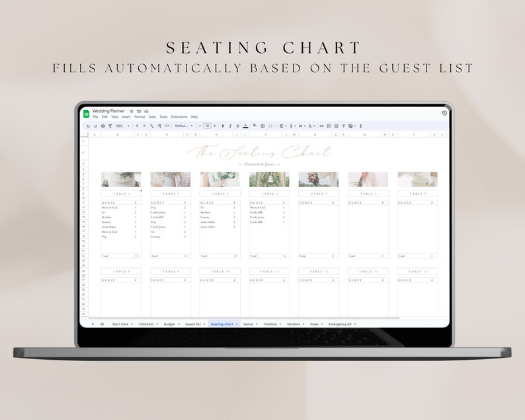The width and height of the screenshot is (525, 420).
Task: Click the font size input field
Action: pyautogui.click(x=207, y=126)
